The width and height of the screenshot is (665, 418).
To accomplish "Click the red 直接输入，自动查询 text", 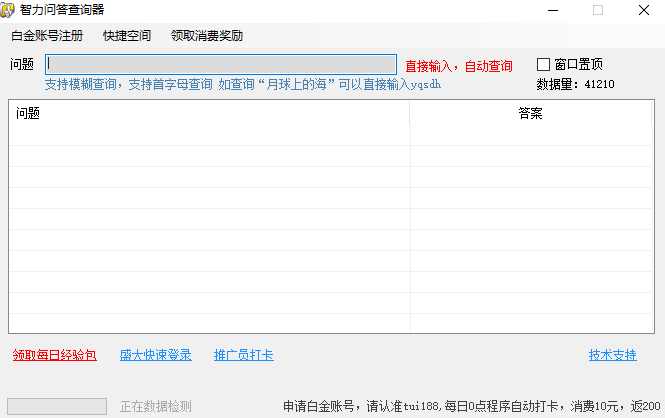I will [458, 66].
